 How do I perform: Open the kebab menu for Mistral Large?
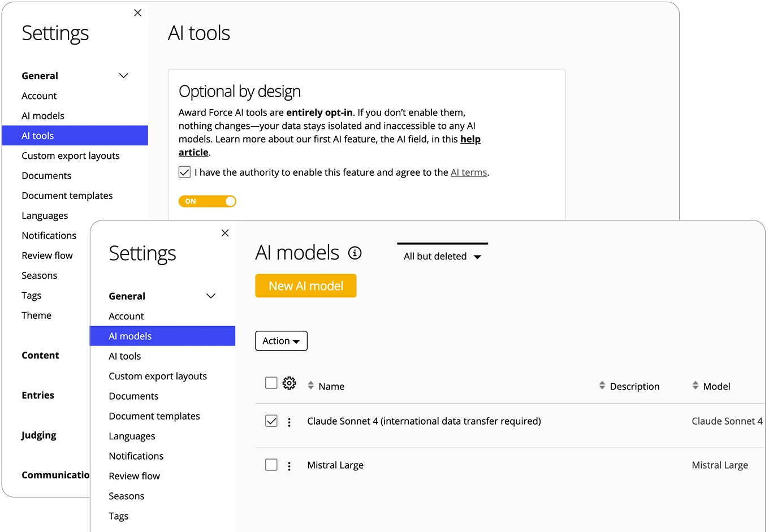click(289, 465)
